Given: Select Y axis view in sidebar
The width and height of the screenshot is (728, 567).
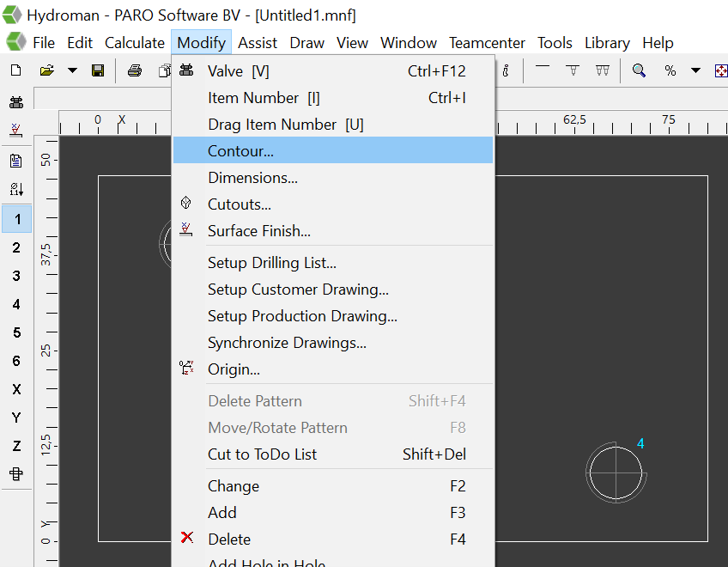Looking at the screenshot, I should click(16, 418).
